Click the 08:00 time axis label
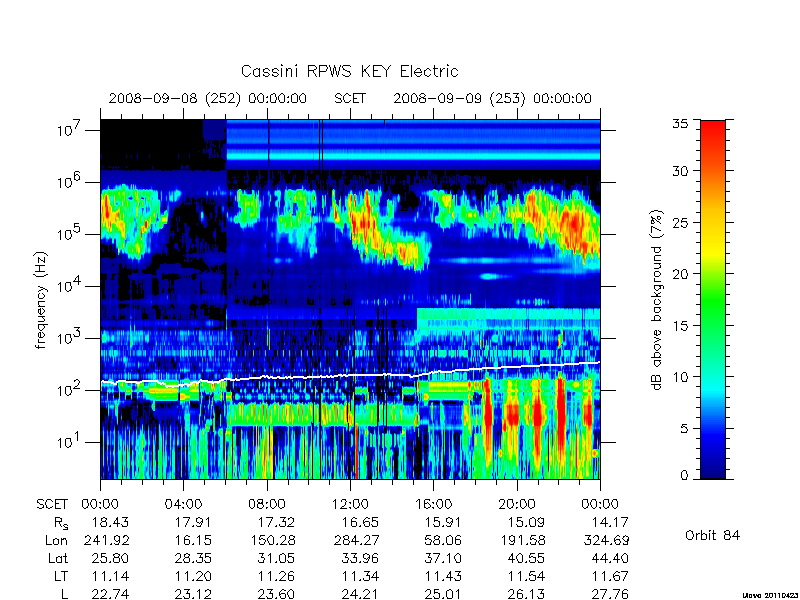The image size is (800, 600). click(267, 504)
